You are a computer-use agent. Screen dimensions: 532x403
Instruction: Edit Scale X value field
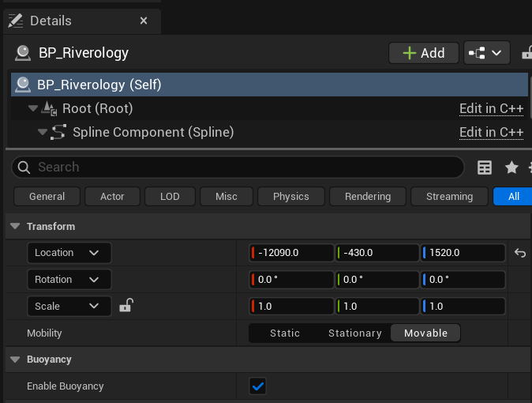(291, 306)
